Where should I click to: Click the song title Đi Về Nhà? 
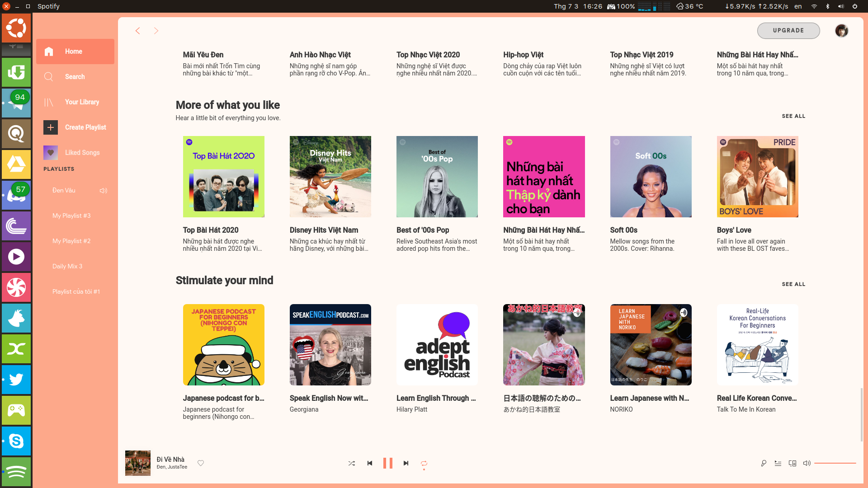point(170,460)
